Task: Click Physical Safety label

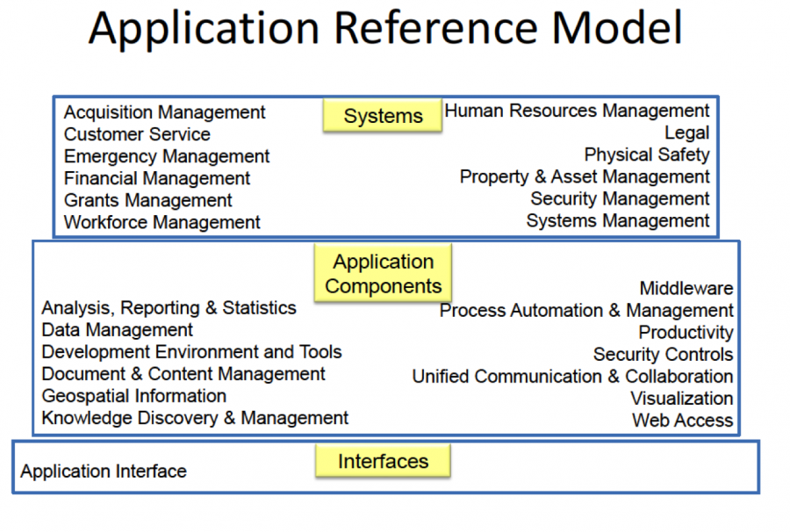Action: coord(647,155)
